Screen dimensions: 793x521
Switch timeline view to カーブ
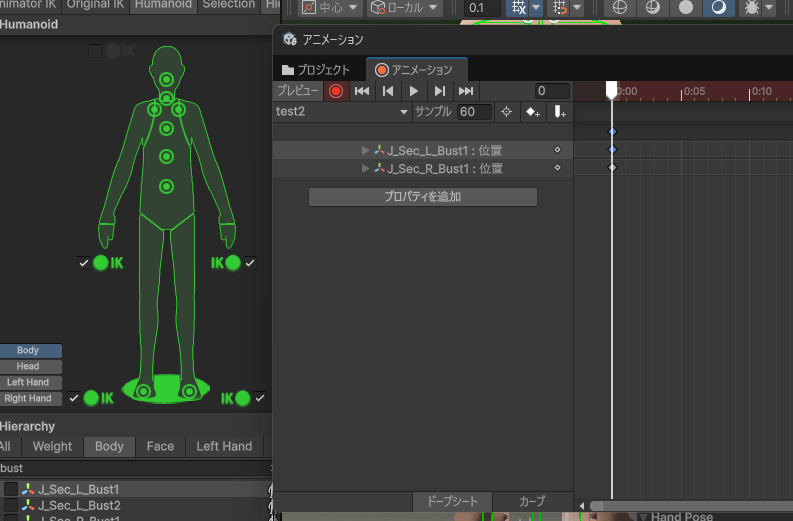pos(533,501)
